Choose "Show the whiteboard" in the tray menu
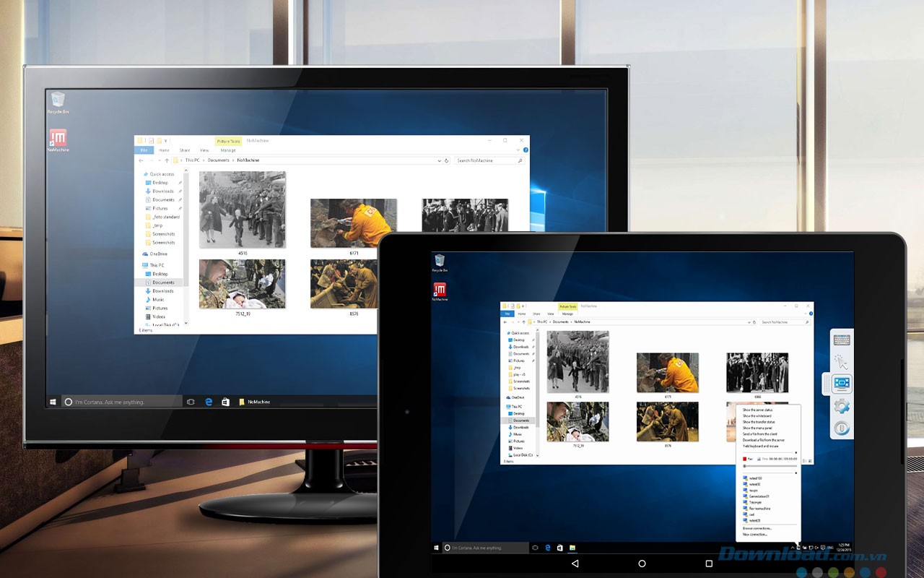The width and height of the screenshot is (924, 578). (x=757, y=416)
